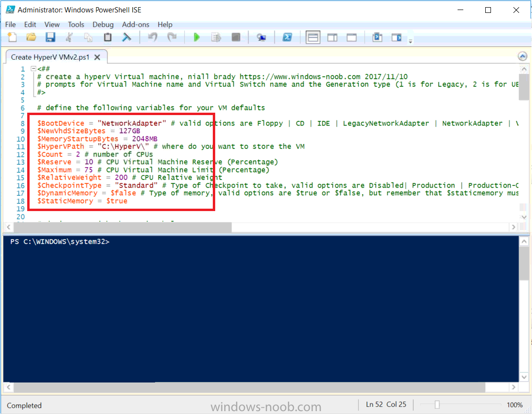Image resolution: width=532 pixels, height=414 pixels.
Task: Click the script pane vertical scrollbar thumb
Action: point(523,87)
